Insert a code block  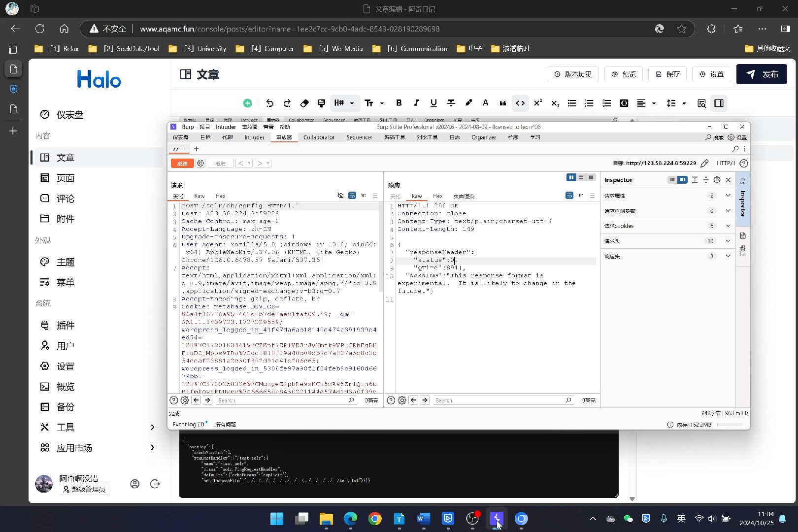point(624,103)
